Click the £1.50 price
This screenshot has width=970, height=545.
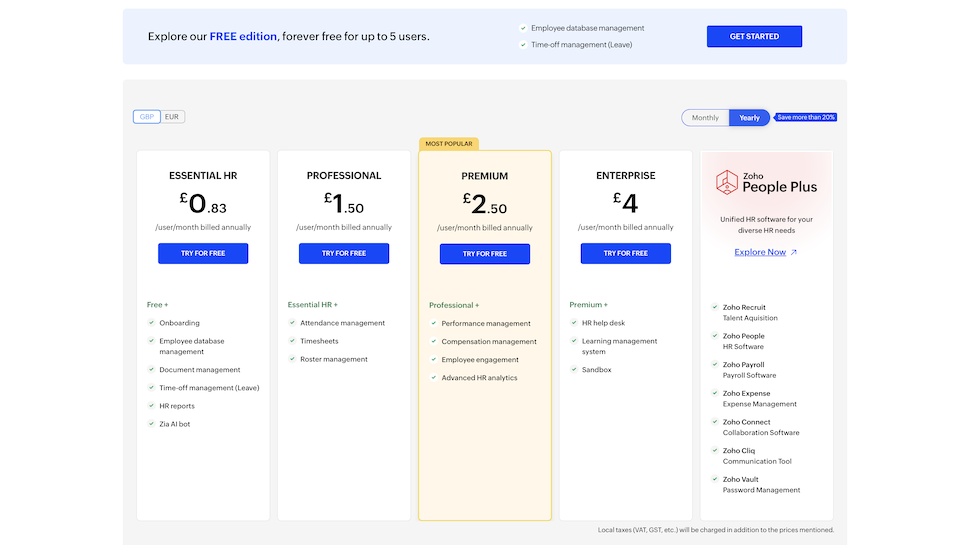(x=344, y=204)
